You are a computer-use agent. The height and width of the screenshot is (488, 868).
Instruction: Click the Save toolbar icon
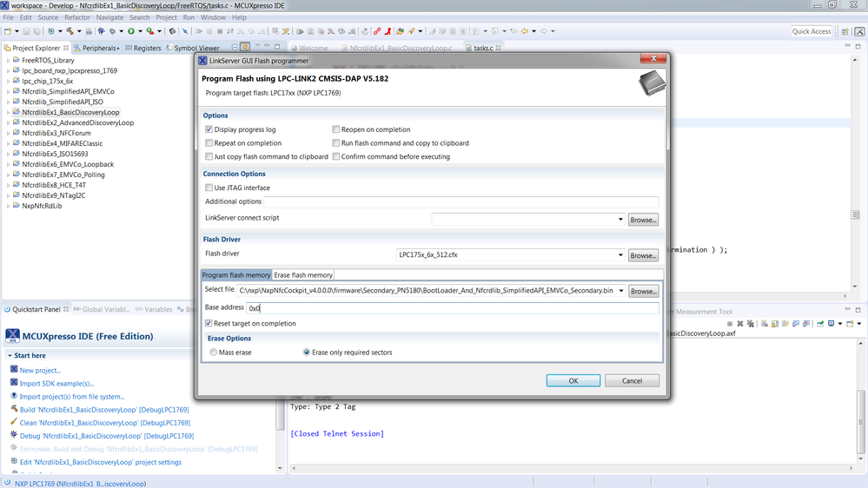point(26,31)
